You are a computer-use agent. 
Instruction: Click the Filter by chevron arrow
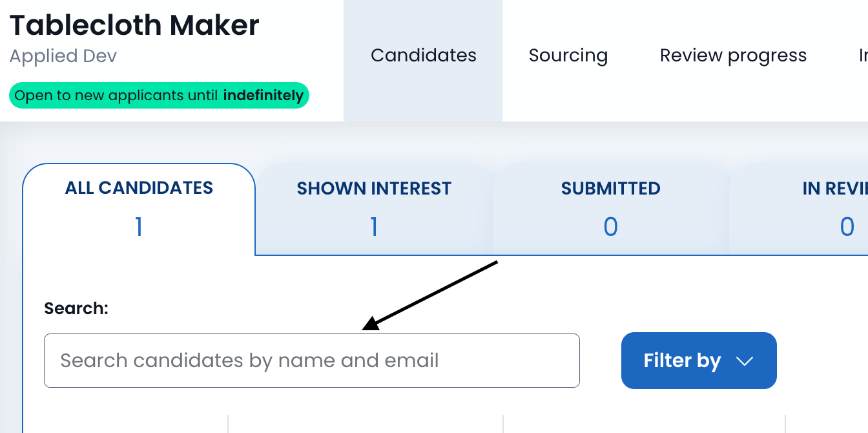tap(745, 361)
